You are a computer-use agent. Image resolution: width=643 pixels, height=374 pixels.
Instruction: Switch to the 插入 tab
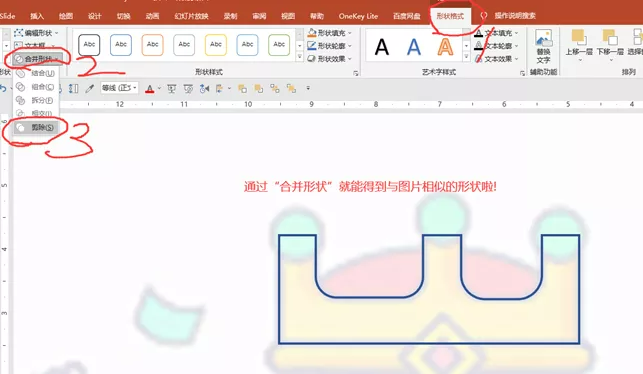37,16
